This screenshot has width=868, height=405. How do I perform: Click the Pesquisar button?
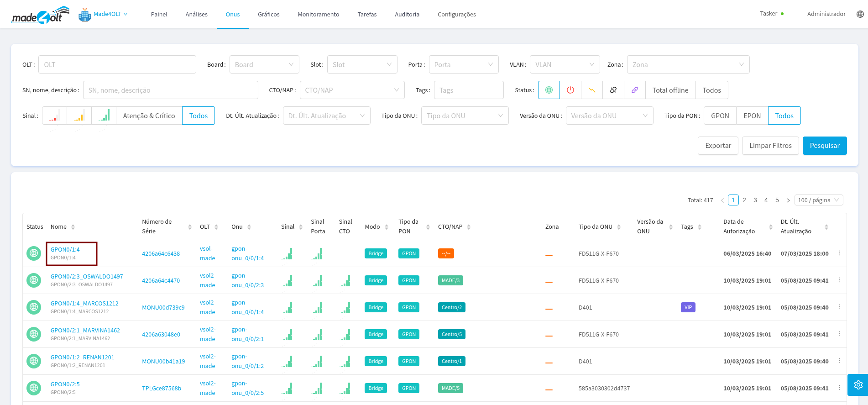coord(824,146)
